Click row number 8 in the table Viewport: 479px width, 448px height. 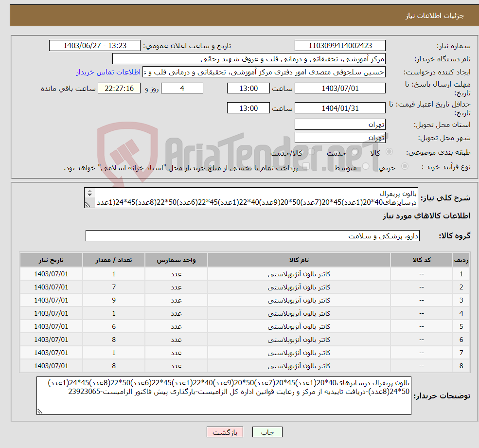461,366
